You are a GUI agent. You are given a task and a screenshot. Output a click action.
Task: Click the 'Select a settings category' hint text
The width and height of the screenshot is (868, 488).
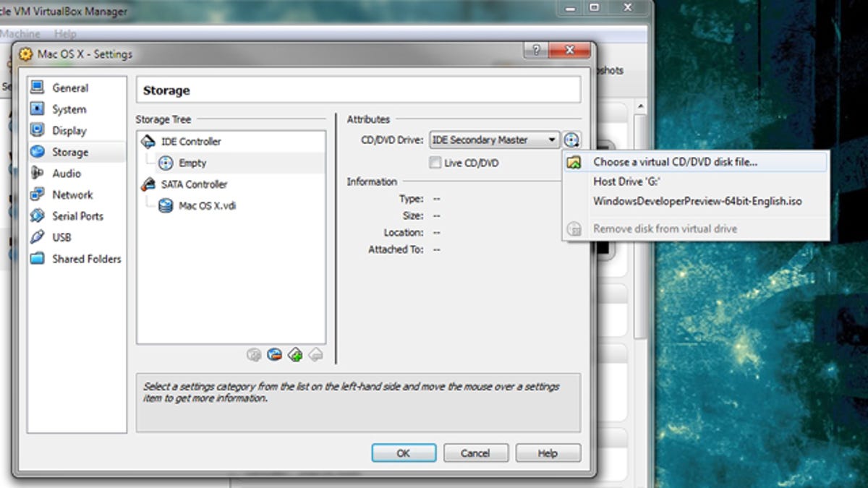[x=352, y=392]
